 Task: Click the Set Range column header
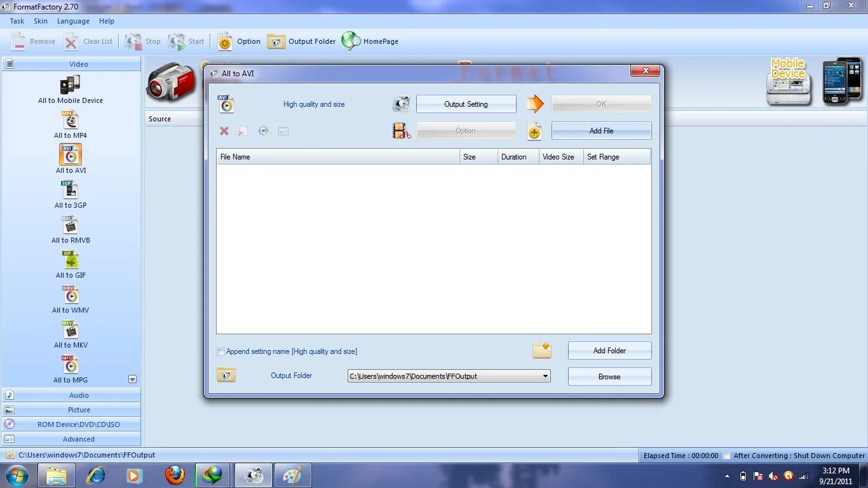tap(617, 157)
